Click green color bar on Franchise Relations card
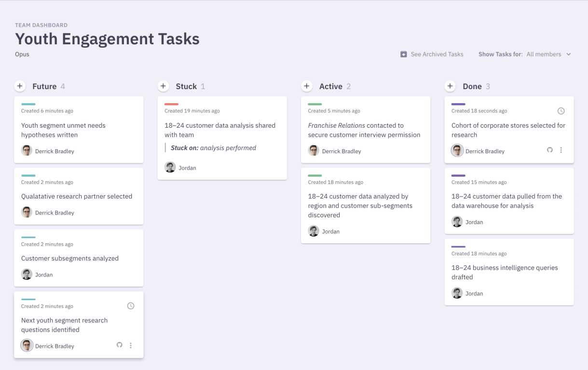The image size is (588, 370). pos(315,104)
